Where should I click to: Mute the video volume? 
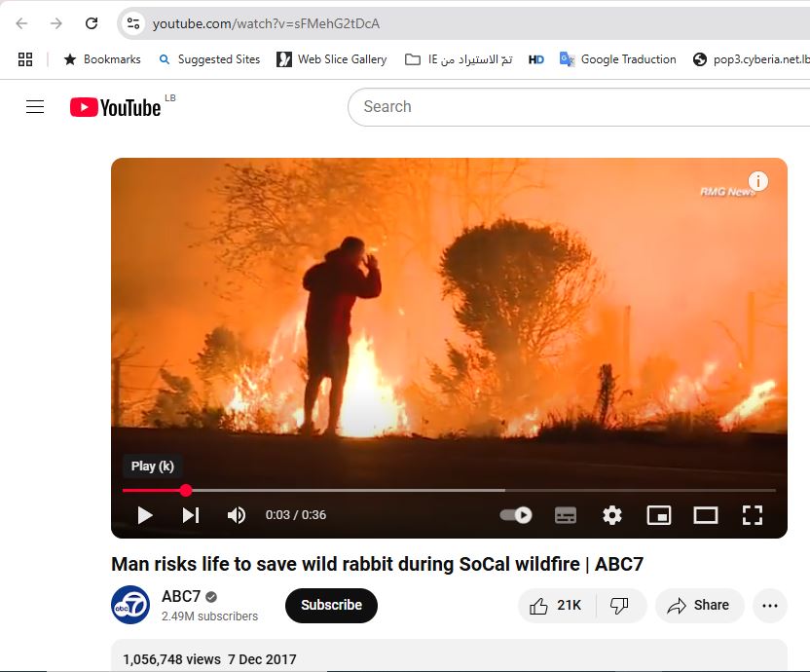tap(237, 515)
